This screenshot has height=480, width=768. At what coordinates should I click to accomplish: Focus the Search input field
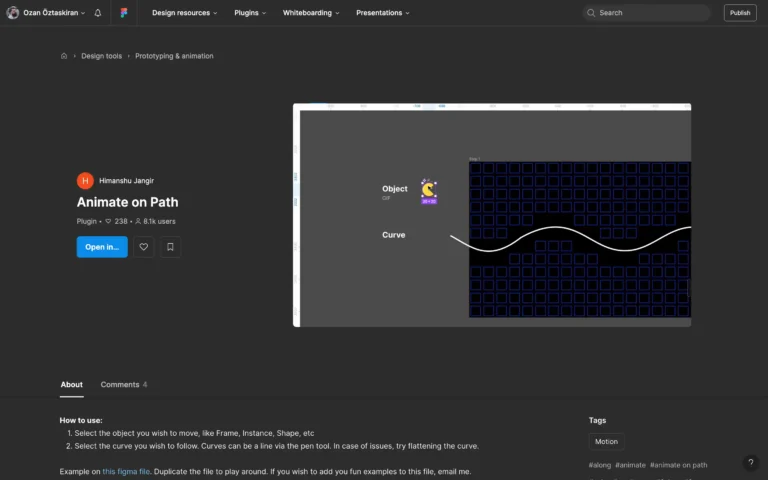646,13
